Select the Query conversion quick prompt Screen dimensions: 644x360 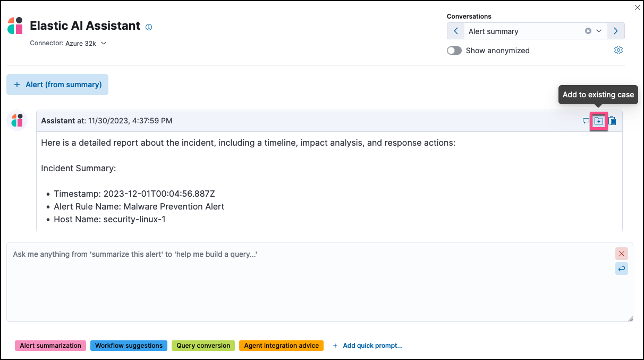[x=203, y=345]
